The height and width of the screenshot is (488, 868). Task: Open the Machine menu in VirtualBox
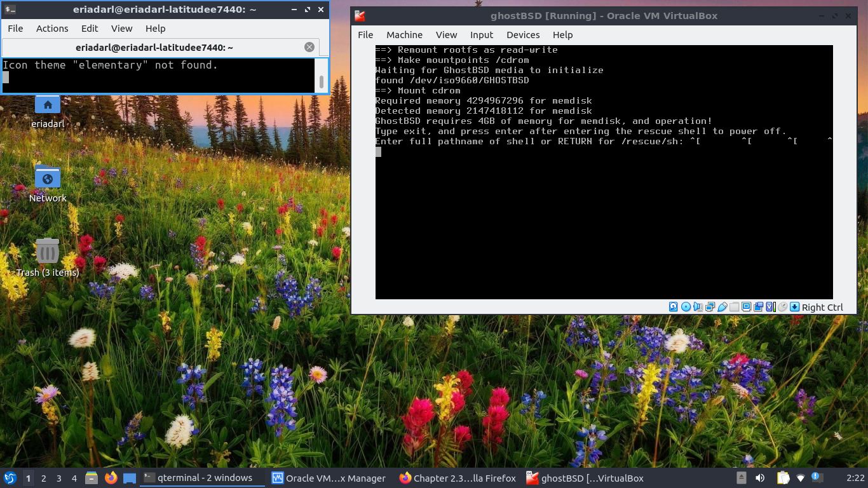[404, 35]
